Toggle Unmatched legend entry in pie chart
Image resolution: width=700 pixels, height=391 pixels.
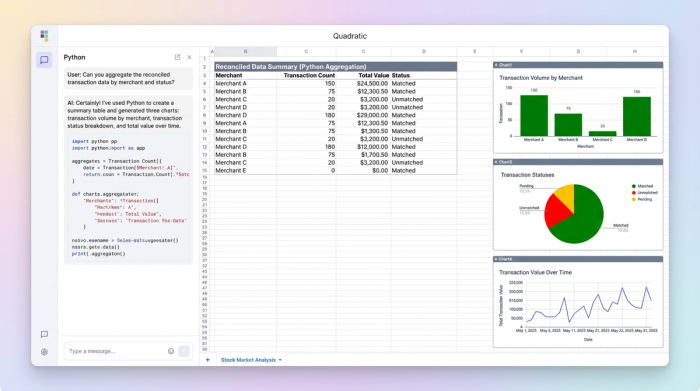coord(645,193)
